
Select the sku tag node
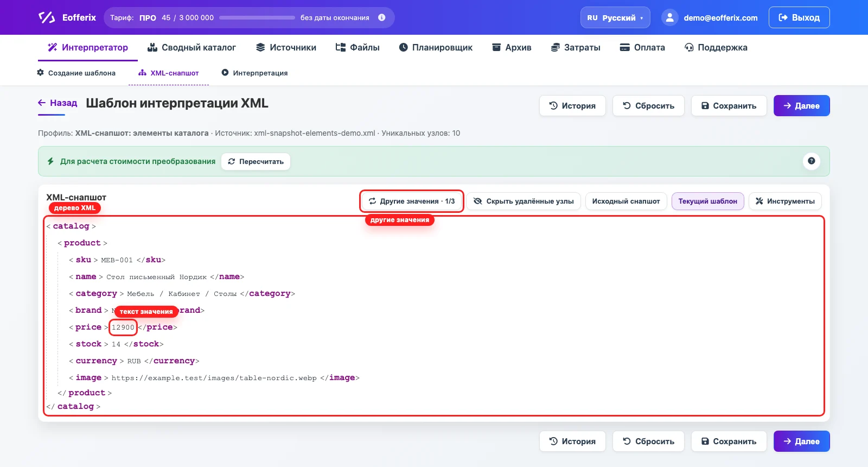coord(84,260)
